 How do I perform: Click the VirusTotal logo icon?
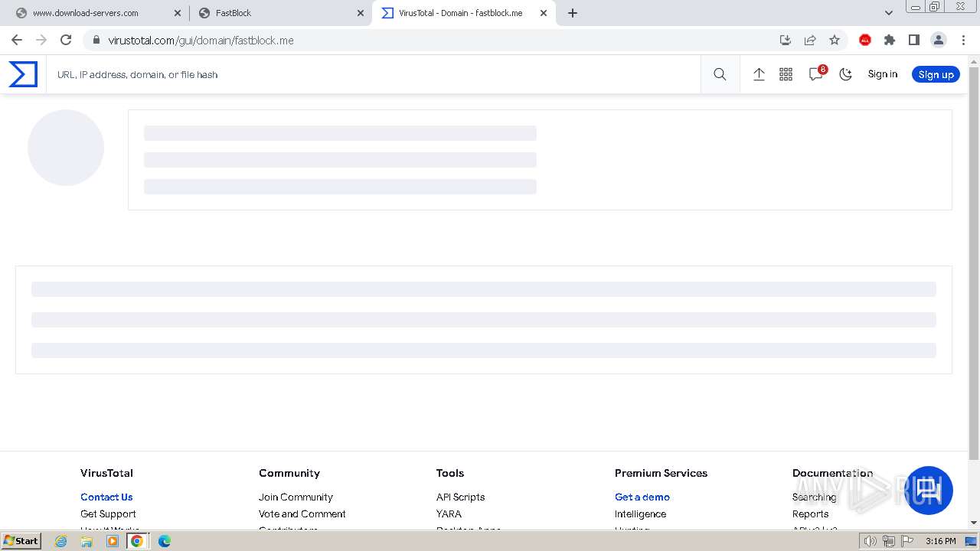click(x=23, y=74)
